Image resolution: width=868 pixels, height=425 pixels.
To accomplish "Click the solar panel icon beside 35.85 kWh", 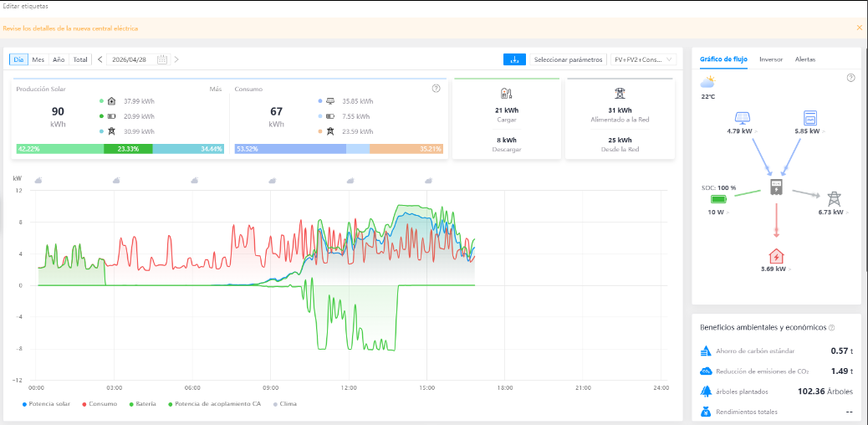I will pyautogui.click(x=330, y=101).
